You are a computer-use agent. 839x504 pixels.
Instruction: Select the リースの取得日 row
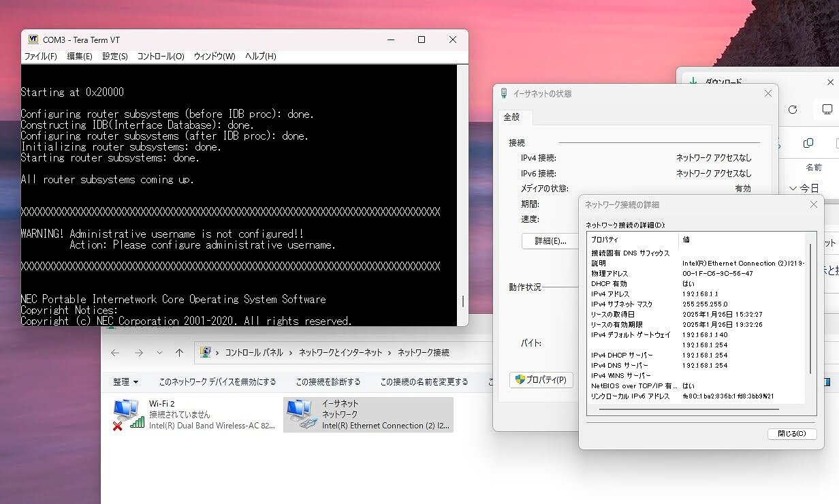coord(697,315)
